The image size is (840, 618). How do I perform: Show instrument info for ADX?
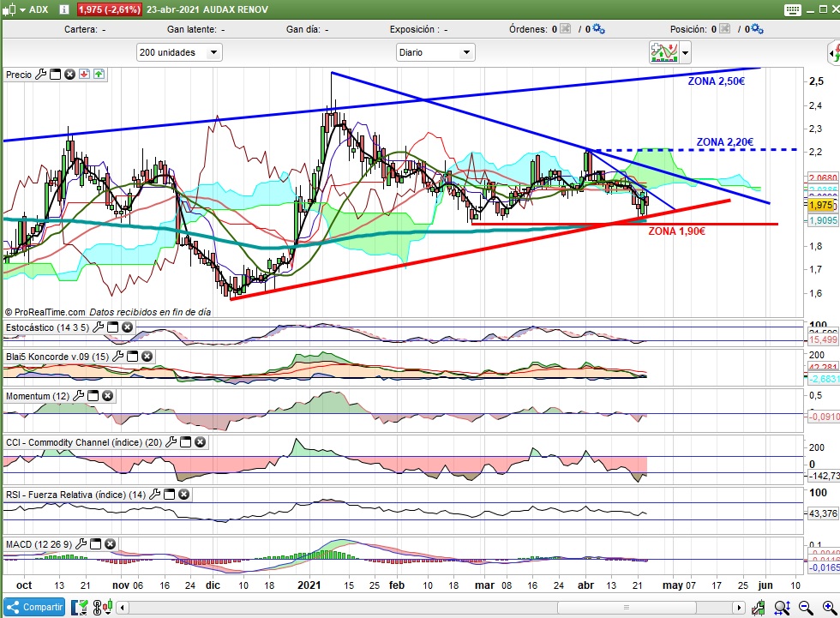pyautogui.click(x=63, y=9)
